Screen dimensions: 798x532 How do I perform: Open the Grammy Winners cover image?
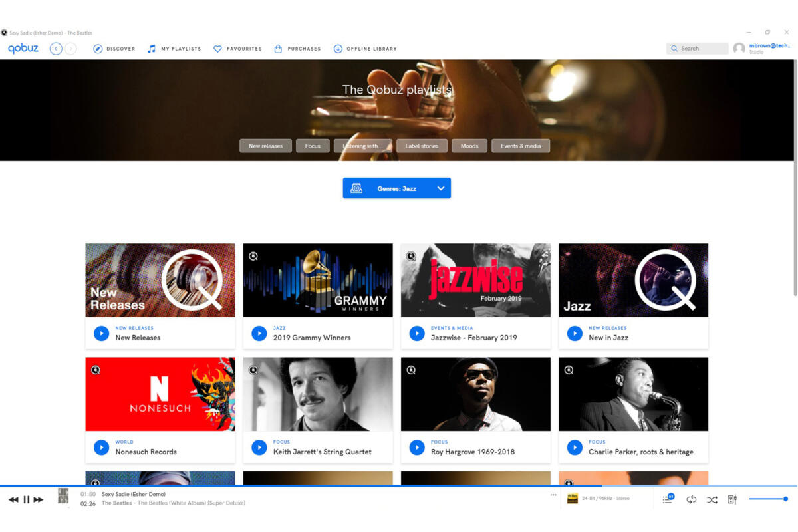(x=318, y=280)
